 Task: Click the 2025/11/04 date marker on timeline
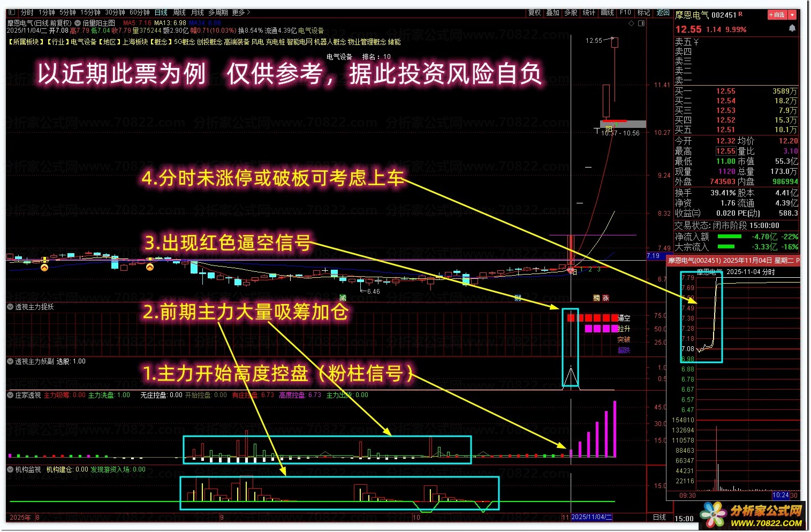pos(592,518)
